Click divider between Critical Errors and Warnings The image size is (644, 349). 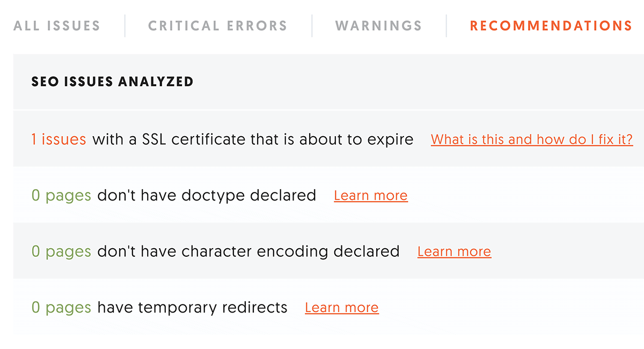pyautogui.click(x=312, y=26)
